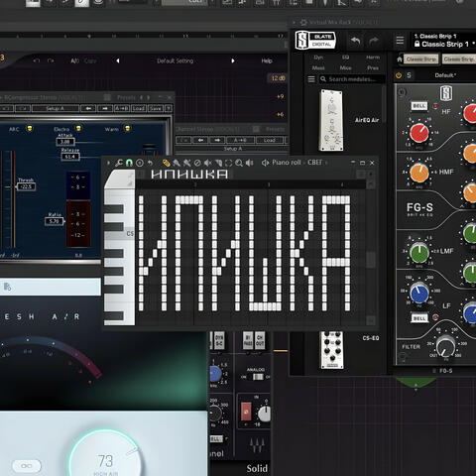Open the Help menu item
Viewport: 476px width, 476px height.
(267, 60)
